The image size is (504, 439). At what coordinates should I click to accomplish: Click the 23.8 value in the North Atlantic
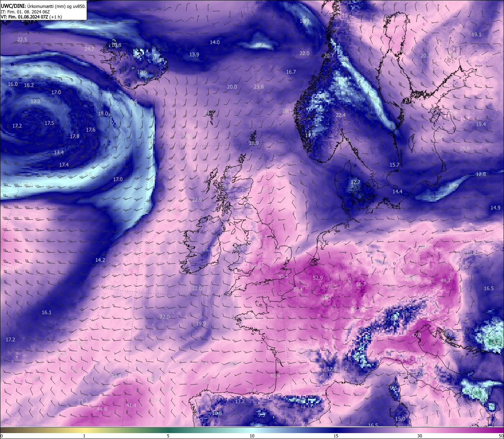pyautogui.click(x=259, y=87)
